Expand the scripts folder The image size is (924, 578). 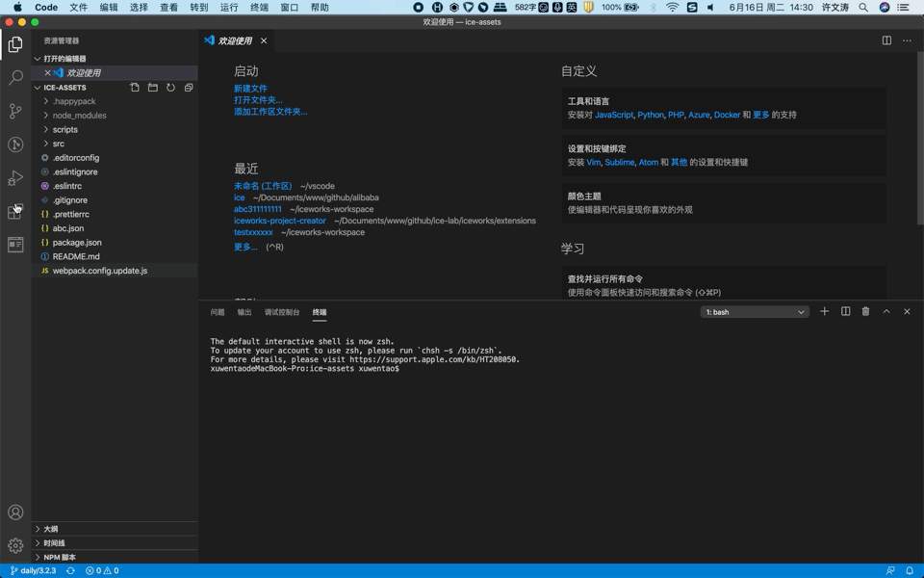click(x=115, y=130)
